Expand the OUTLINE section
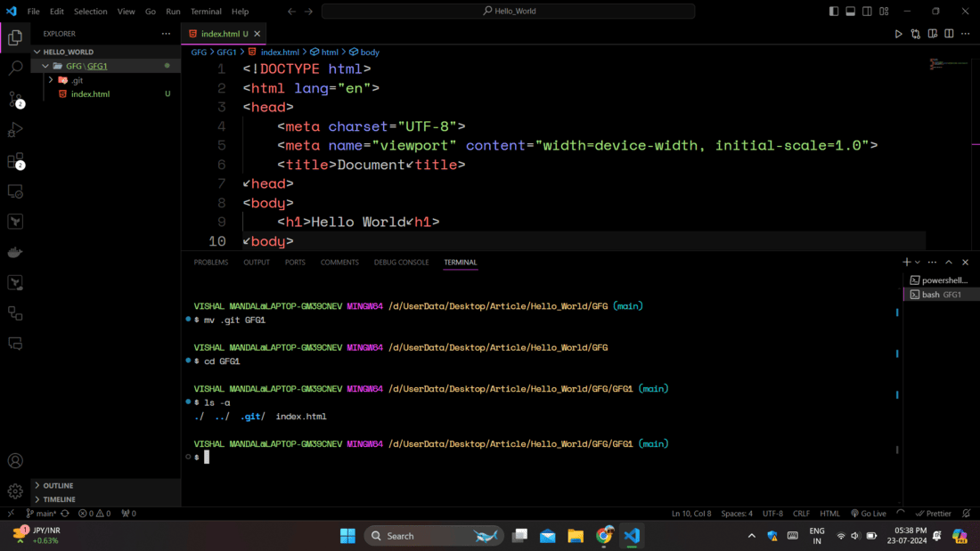The height and width of the screenshot is (551, 980). coord(58,486)
